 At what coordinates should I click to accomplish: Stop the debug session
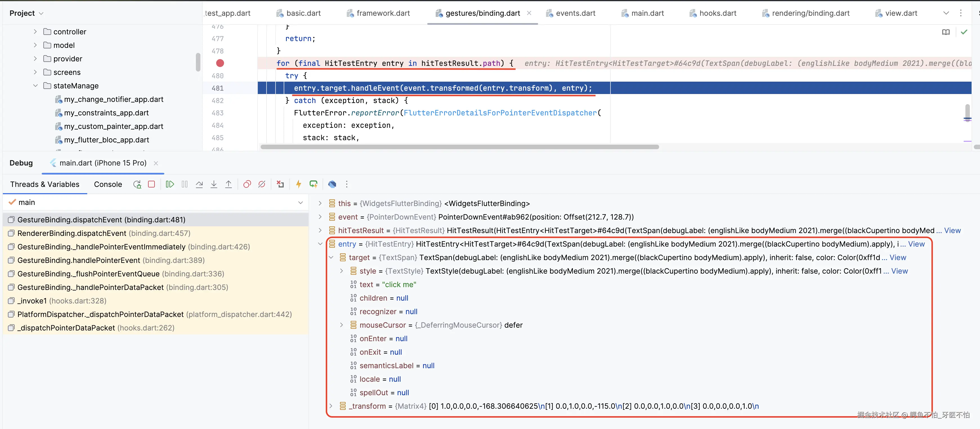(x=151, y=184)
